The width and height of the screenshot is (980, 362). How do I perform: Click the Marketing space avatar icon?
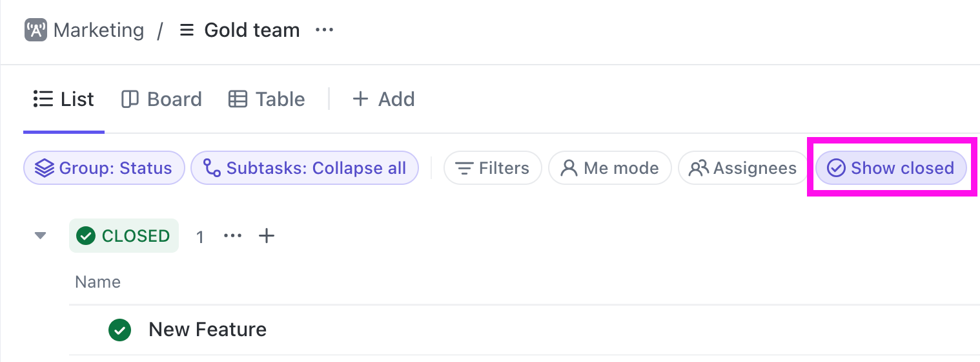[x=36, y=30]
